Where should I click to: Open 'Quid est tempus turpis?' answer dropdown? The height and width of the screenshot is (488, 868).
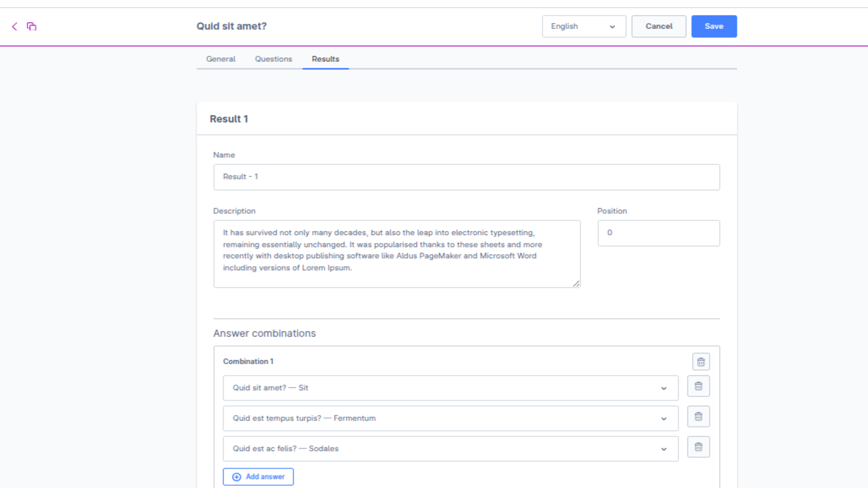(450, 418)
